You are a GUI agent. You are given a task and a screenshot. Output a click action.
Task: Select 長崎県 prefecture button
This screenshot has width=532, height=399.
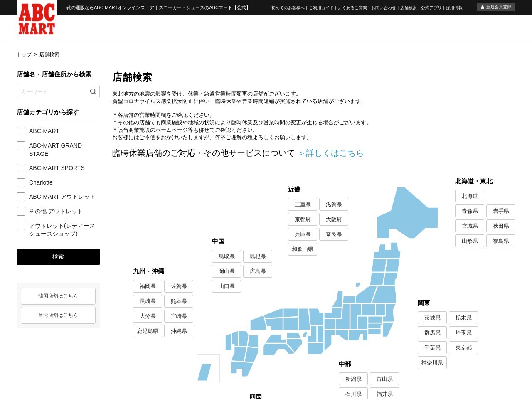[x=148, y=301]
